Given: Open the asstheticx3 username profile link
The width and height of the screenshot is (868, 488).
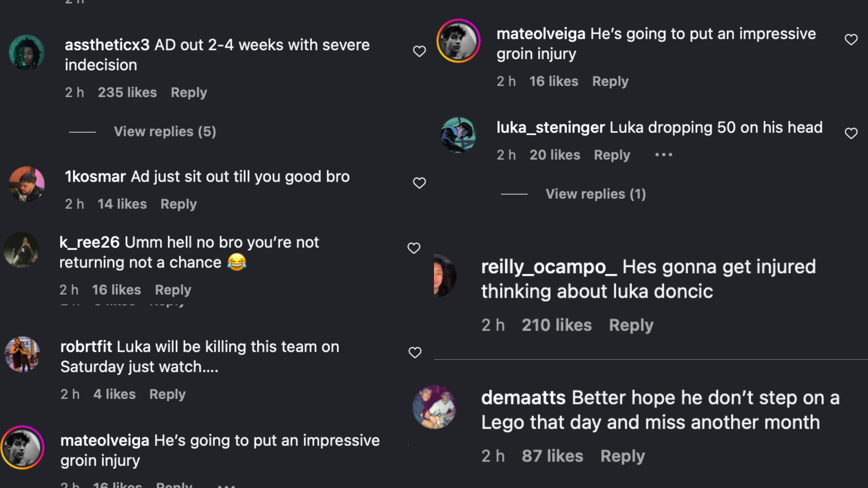Looking at the screenshot, I should 107,45.
